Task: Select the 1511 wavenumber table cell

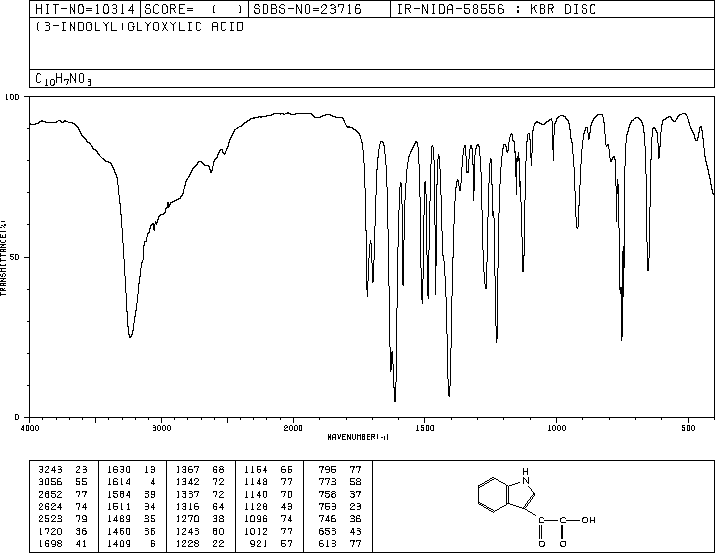Action: click(119, 506)
